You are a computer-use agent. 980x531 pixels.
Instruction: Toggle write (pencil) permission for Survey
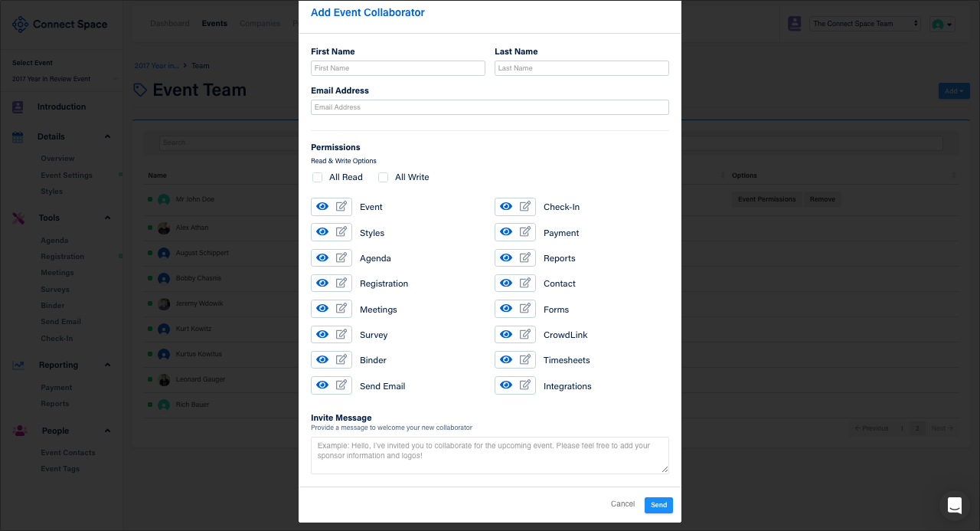[341, 335]
